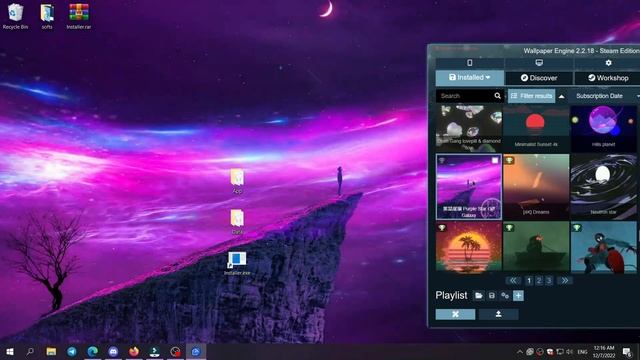
Task: Open Telegram from taskbar
Action: pyautogui.click(x=72, y=351)
